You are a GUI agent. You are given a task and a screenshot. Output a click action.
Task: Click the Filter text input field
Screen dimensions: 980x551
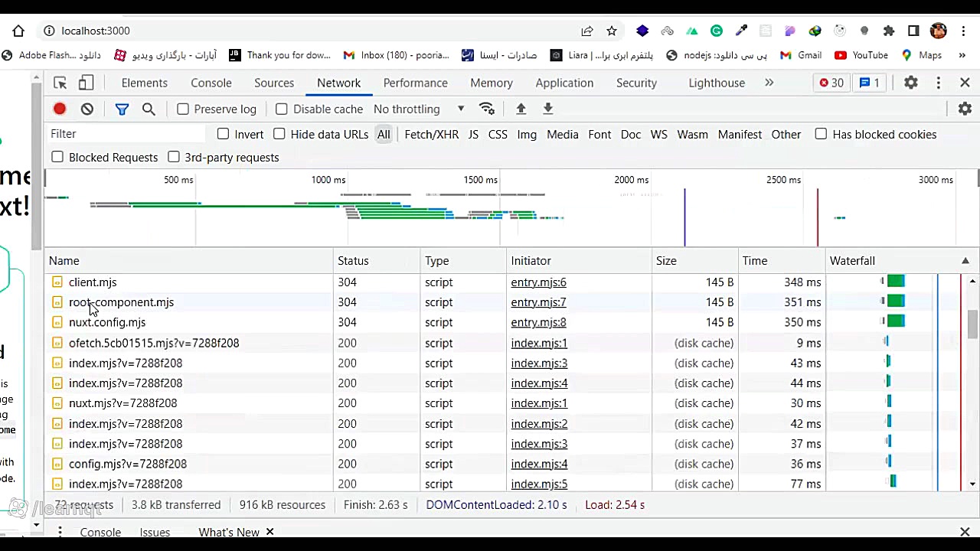point(126,134)
